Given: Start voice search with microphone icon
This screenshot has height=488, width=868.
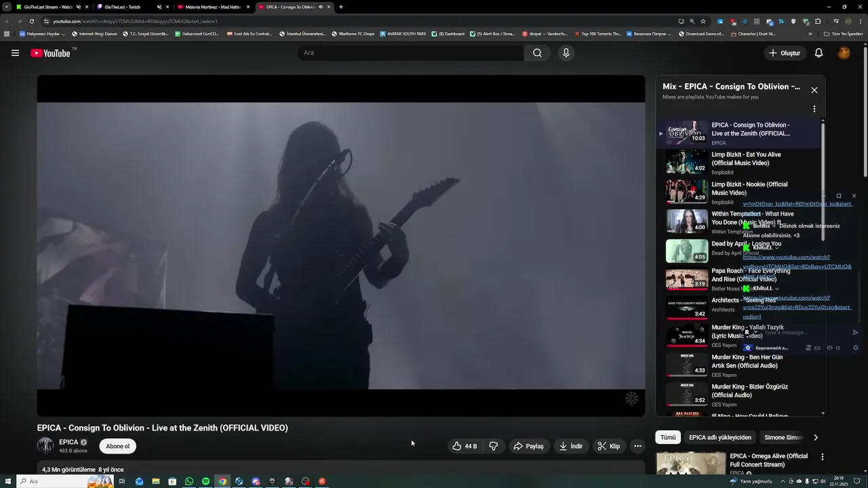Looking at the screenshot, I should (x=566, y=53).
